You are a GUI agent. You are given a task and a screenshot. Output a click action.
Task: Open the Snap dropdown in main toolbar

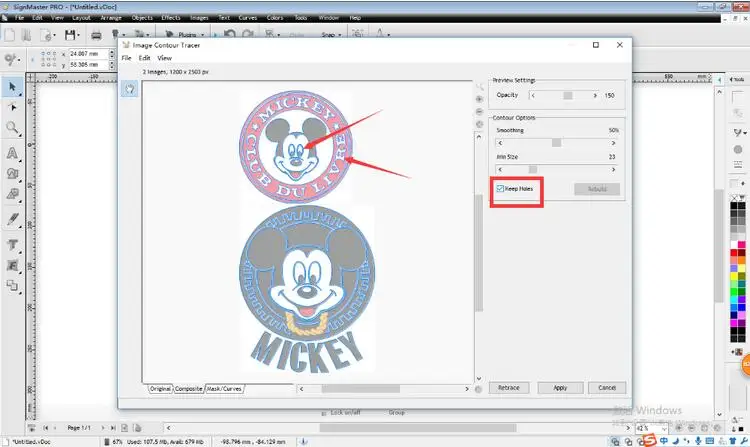[x=331, y=35]
